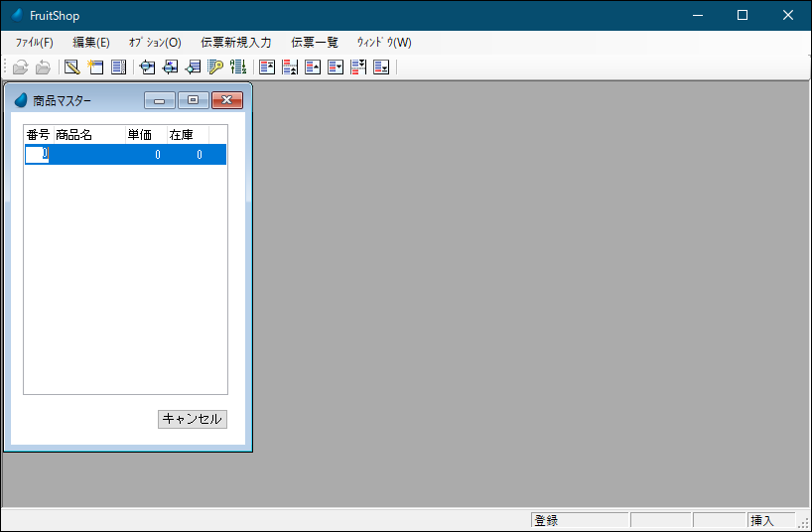Click the 単価 column header
812x532 pixels.
tap(140, 135)
